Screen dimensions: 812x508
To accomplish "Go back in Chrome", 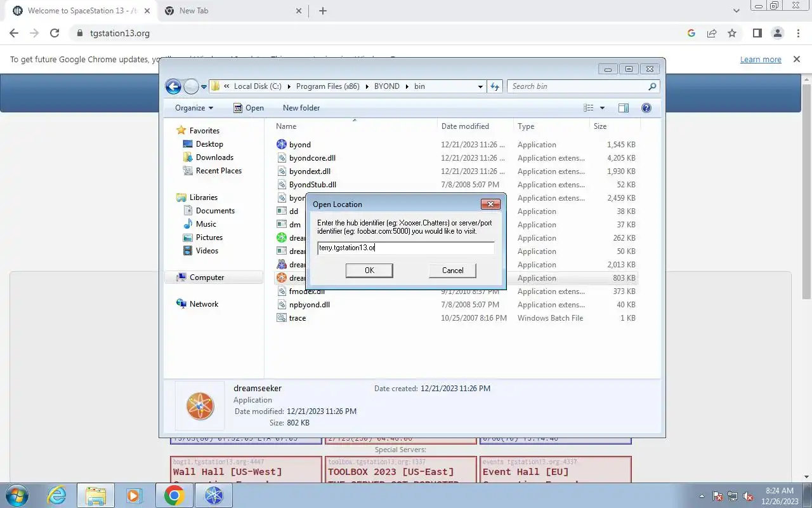I will pyautogui.click(x=14, y=33).
